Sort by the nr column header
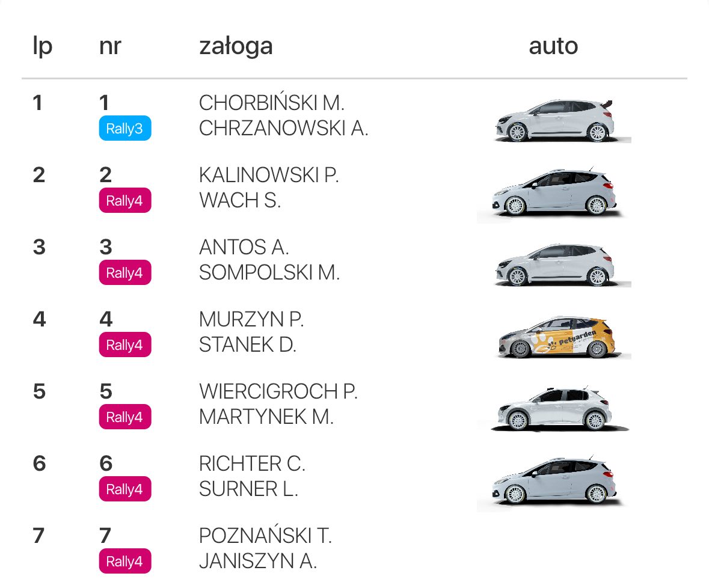 point(110,46)
